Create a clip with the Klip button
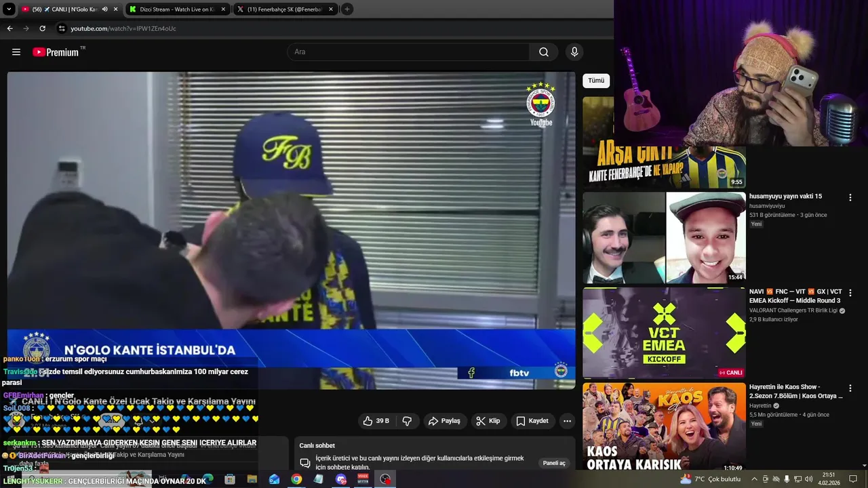Viewport: 868px width, 488px height. click(488, 421)
